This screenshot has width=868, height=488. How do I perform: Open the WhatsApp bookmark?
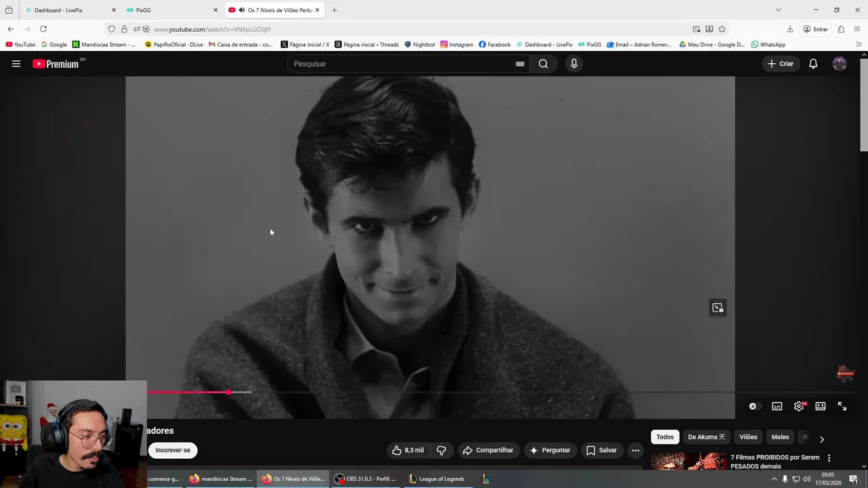click(768, 45)
